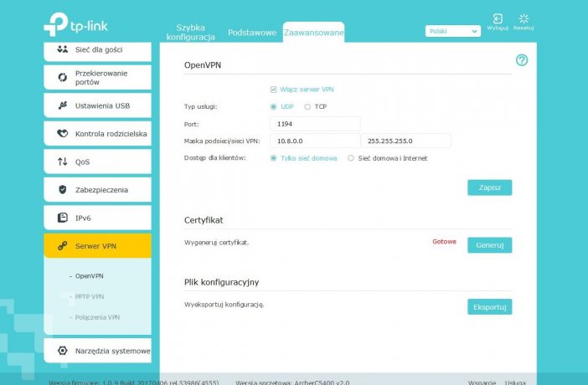Choose Tylko sieć domowa access
588x385 pixels.
tap(273, 158)
